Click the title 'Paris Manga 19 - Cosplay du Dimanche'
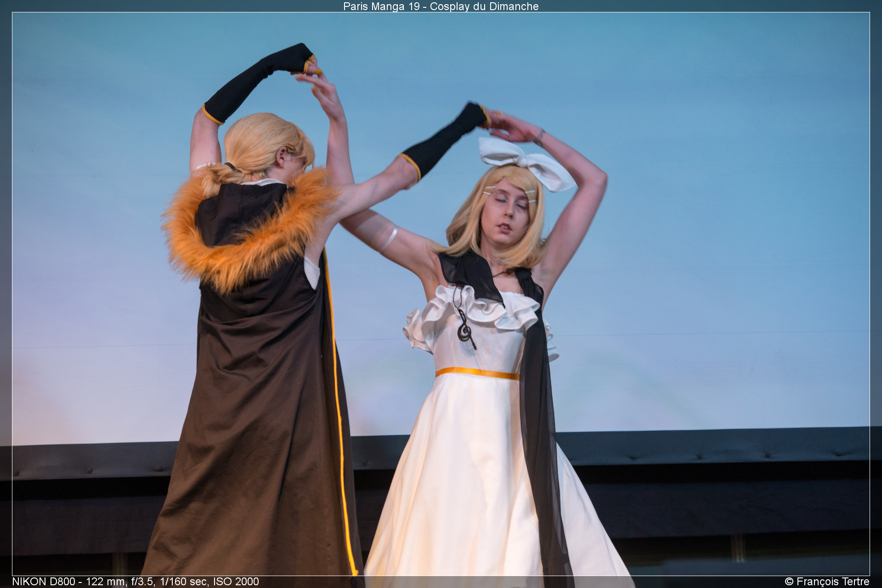 (441, 6)
